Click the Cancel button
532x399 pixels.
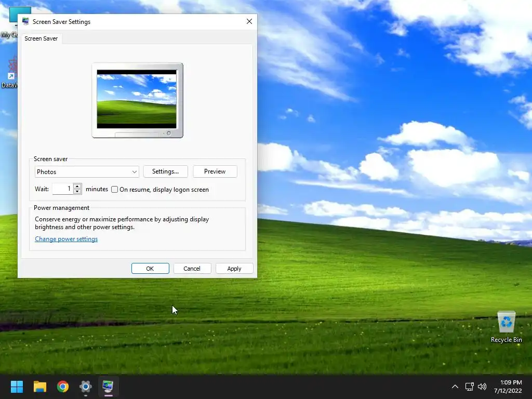tap(192, 269)
